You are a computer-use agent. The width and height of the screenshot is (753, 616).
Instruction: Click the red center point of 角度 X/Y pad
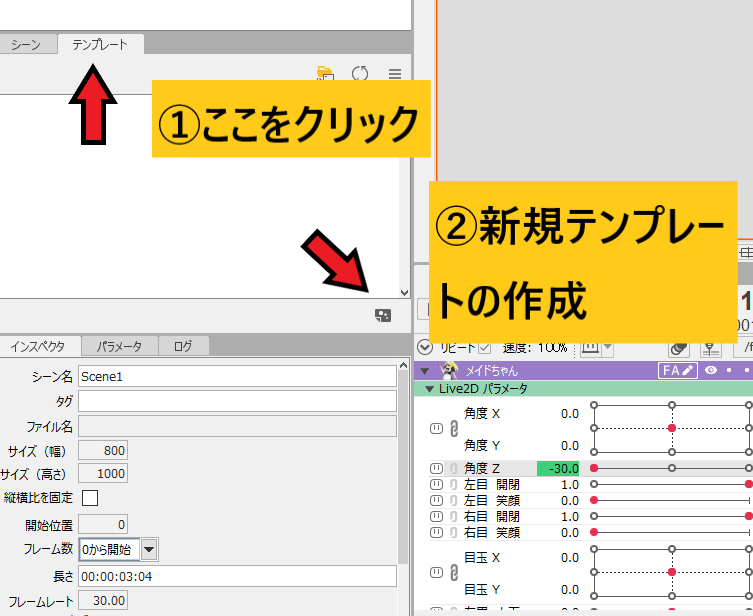[x=672, y=428]
